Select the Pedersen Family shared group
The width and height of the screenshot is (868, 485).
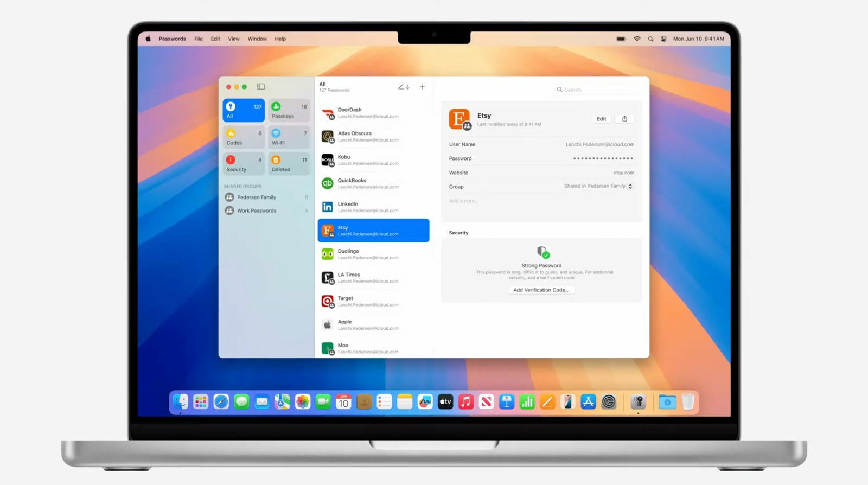tap(266, 197)
